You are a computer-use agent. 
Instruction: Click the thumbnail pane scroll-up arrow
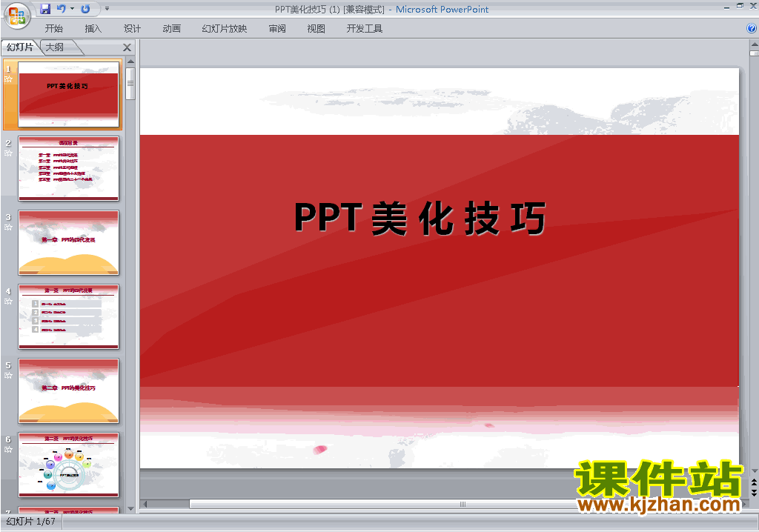pos(130,62)
